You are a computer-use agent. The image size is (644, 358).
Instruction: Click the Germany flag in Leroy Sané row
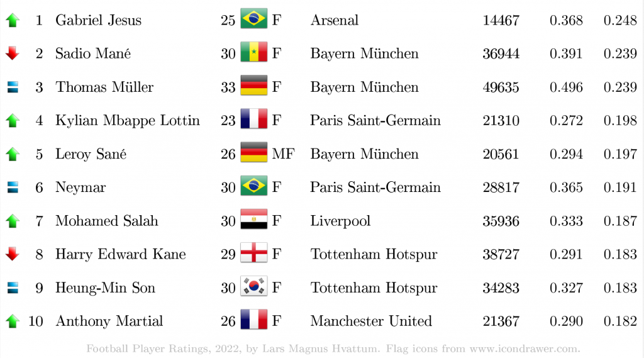[254, 152]
